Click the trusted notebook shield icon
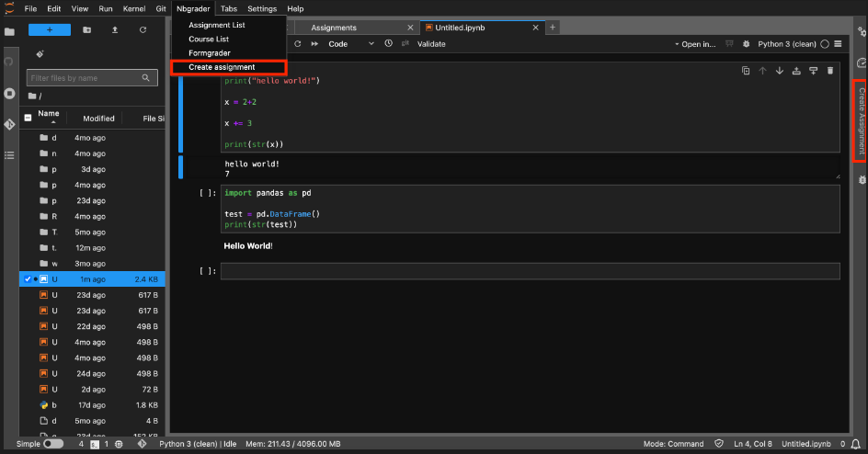This screenshot has width=868, height=454. click(718, 444)
